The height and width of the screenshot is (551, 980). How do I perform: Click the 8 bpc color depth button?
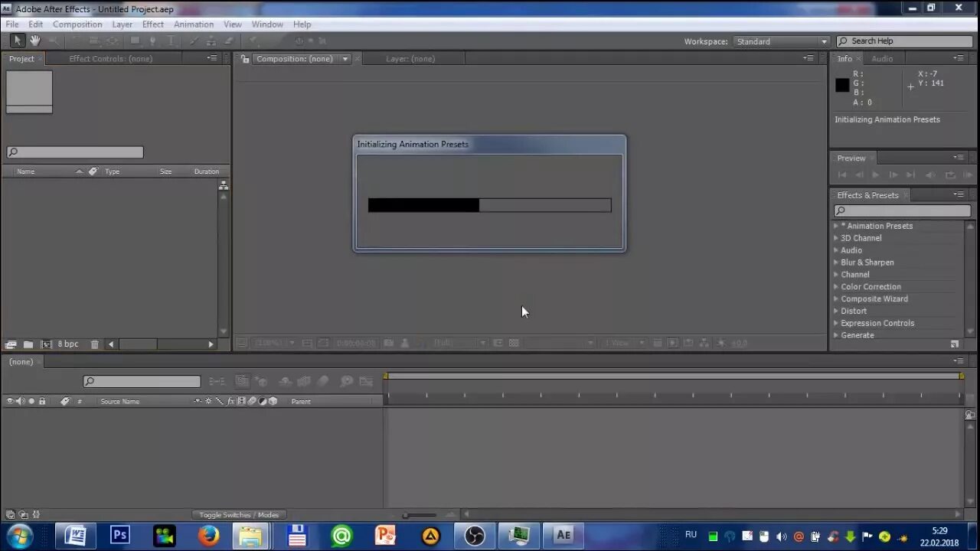[x=68, y=344]
